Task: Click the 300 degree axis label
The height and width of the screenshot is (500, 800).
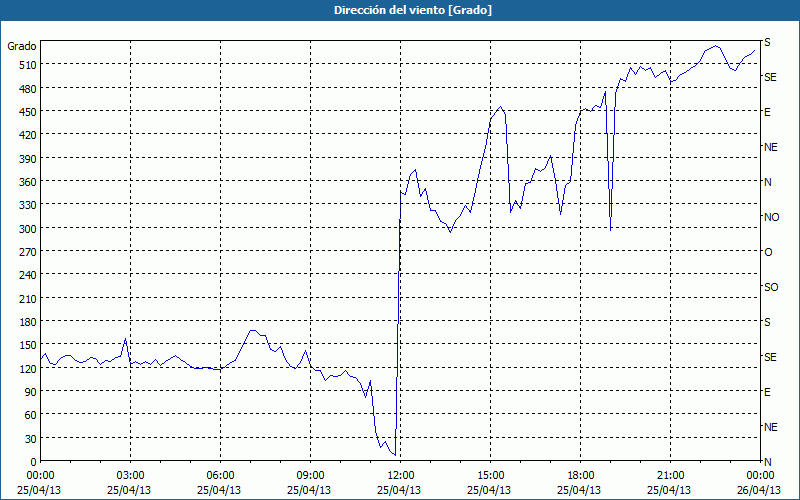Action: point(29,229)
